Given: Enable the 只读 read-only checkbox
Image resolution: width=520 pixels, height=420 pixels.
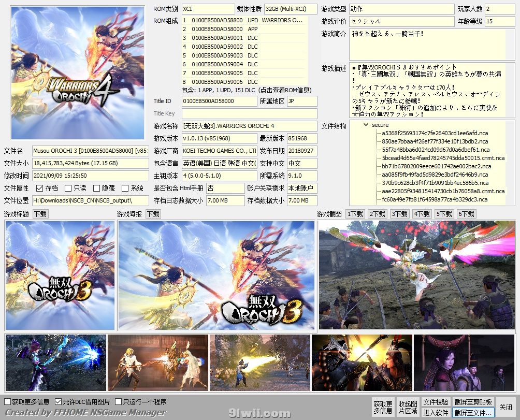Looking at the screenshot, I should 68,189.
